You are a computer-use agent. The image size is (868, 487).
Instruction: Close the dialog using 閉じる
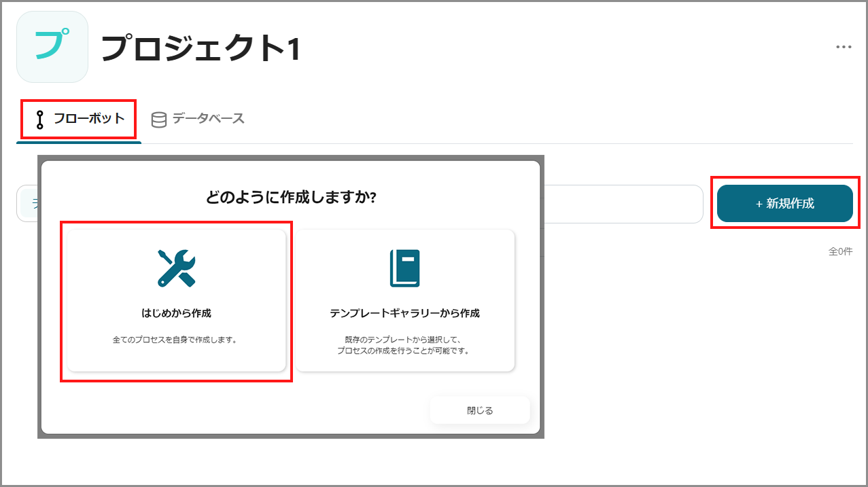tap(479, 410)
